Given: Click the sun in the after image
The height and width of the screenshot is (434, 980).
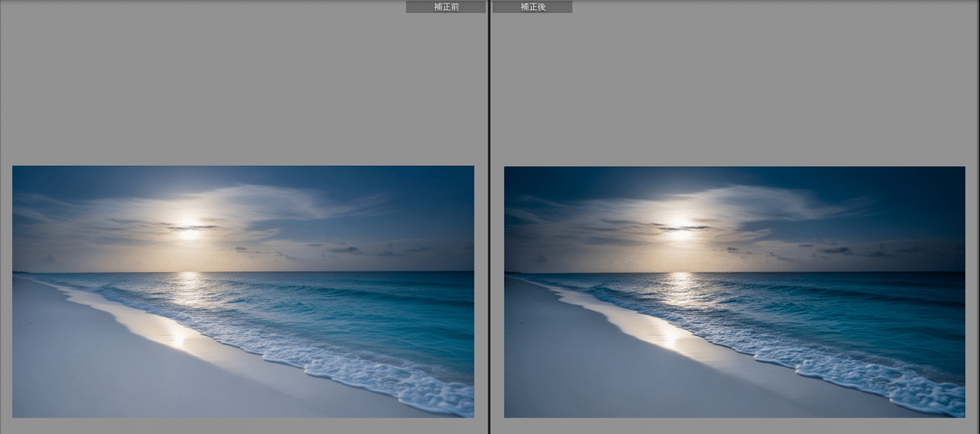Looking at the screenshot, I should coord(679,223).
